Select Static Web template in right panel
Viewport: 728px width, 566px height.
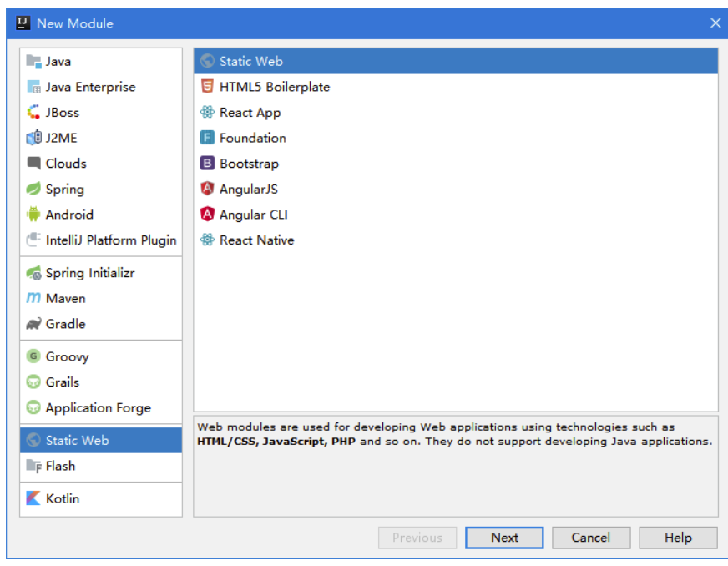coord(456,61)
